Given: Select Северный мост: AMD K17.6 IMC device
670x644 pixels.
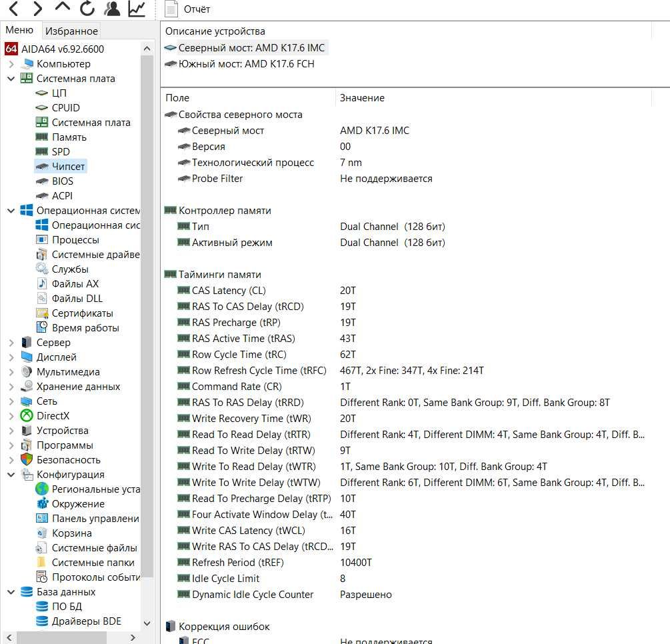Looking at the screenshot, I should click(246, 48).
